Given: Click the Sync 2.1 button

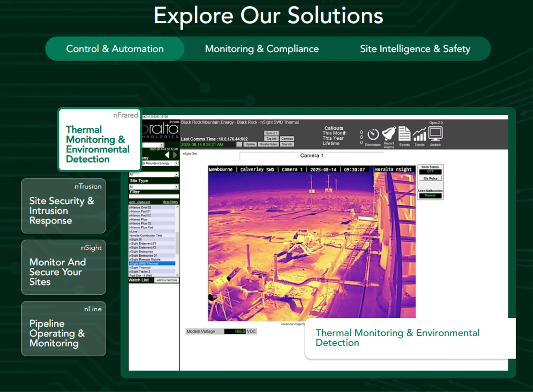Looking at the screenshot, I should click(x=271, y=133).
